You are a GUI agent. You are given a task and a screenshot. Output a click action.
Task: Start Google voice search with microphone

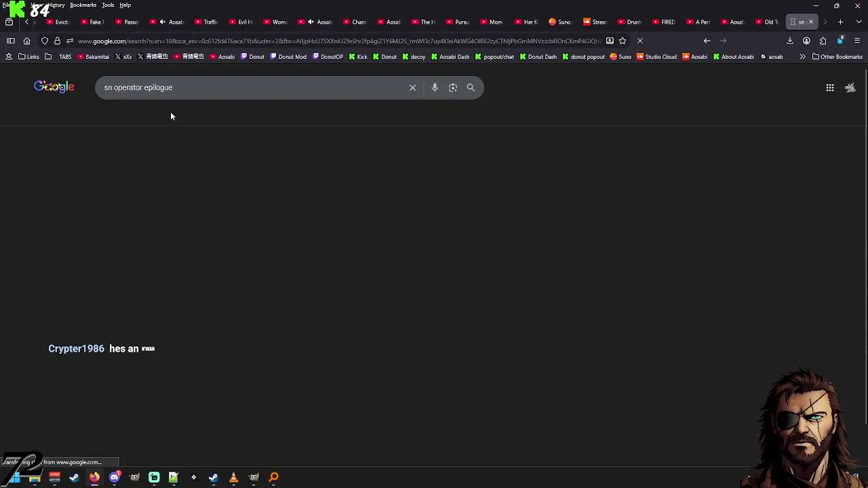click(x=435, y=87)
